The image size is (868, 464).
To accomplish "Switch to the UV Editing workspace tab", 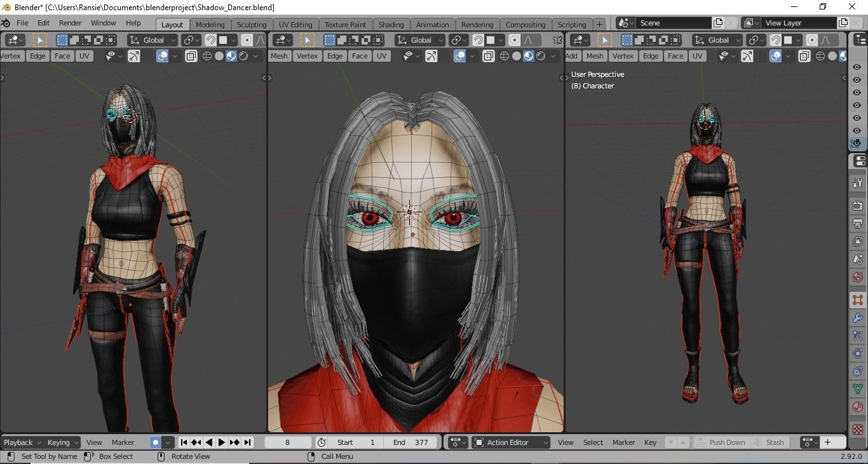I will pyautogui.click(x=295, y=24).
